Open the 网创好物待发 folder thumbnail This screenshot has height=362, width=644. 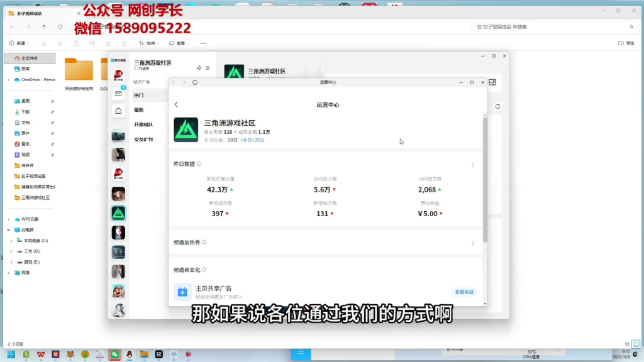click(79, 70)
